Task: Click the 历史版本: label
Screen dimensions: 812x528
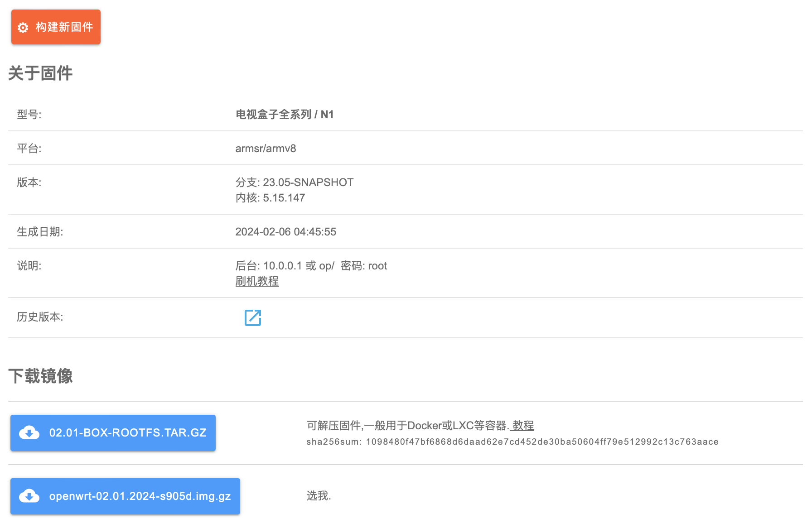Action: (40, 317)
